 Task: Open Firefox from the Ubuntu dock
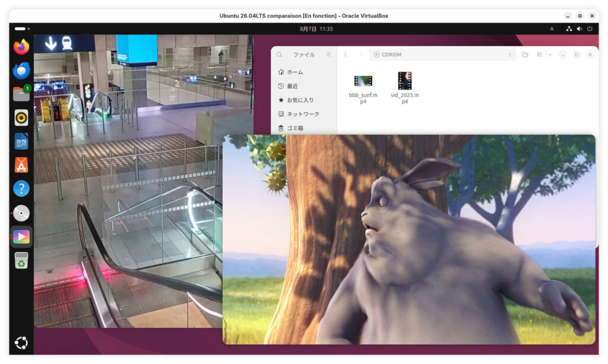coord(21,47)
